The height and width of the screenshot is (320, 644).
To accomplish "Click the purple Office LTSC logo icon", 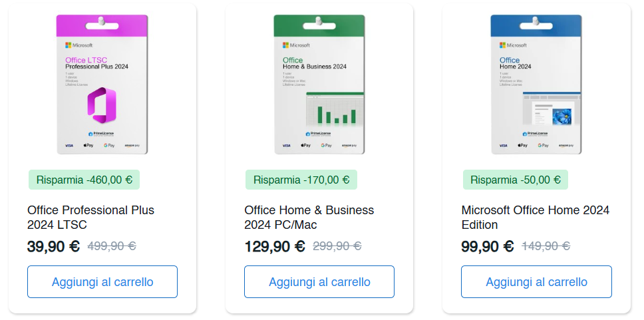I will pos(102,104).
